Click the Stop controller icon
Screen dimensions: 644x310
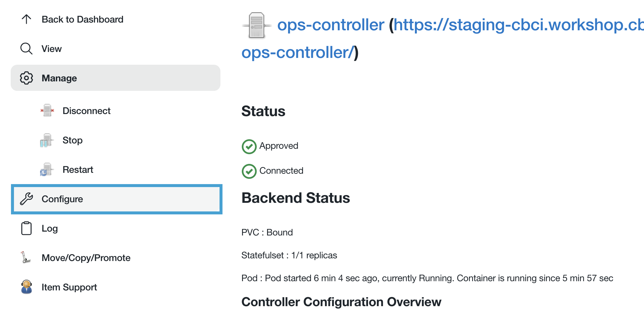click(x=46, y=140)
